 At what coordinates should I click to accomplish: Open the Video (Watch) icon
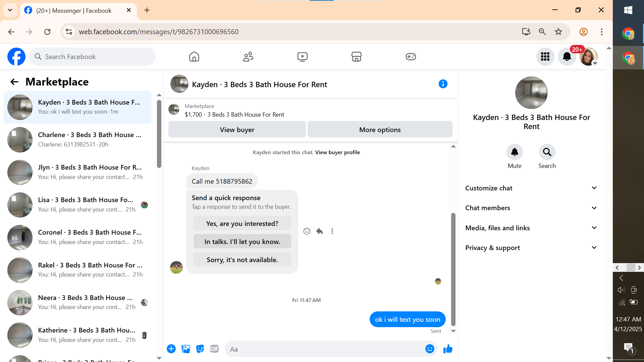(x=303, y=57)
